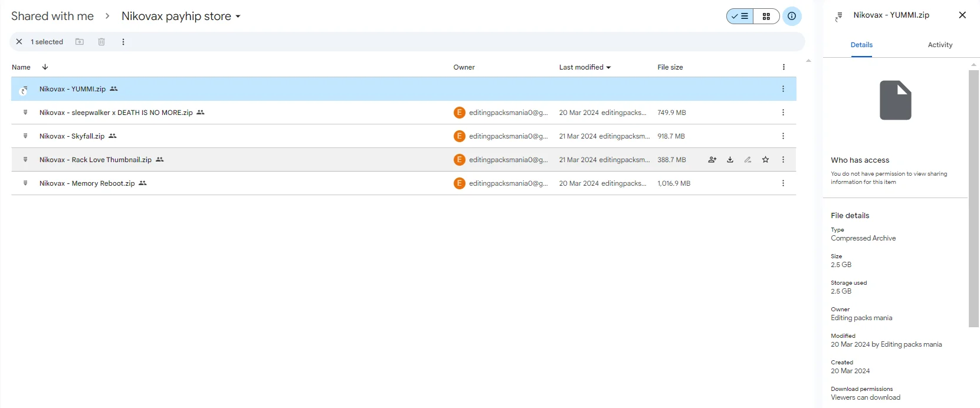Open more actions for Rack Love Thumbnail.zip

tap(783, 160)
